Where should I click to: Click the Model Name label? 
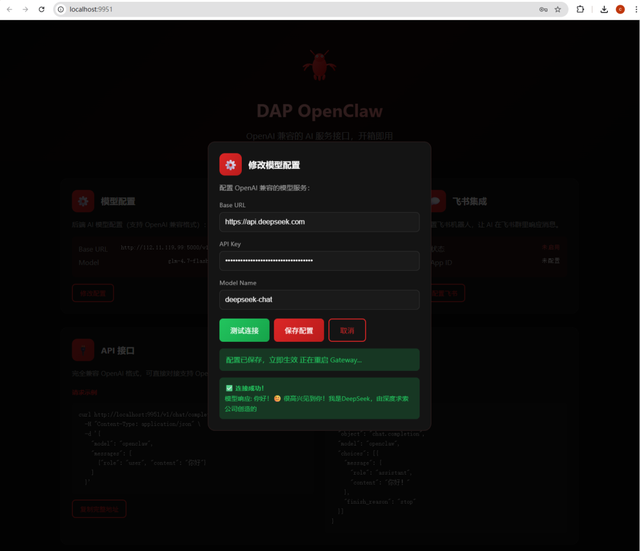[x=238, y=283]
